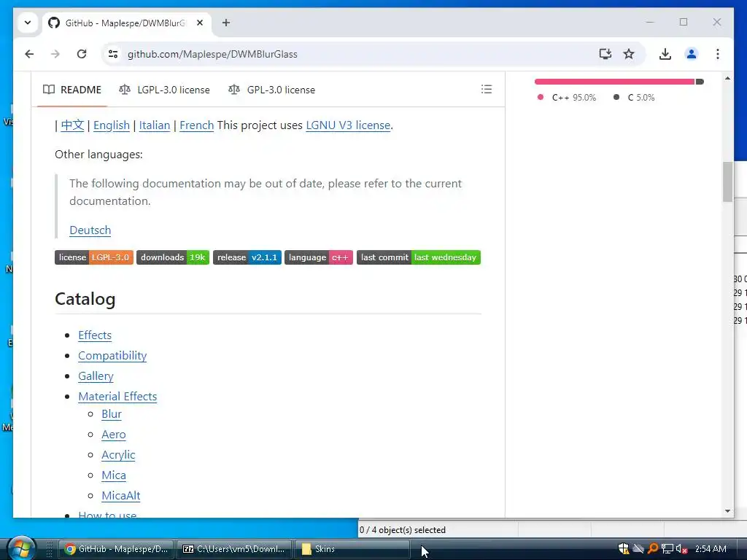Click the muted volume tray icon
Viewport: 747px width, 560px height.
pos(682,548)
